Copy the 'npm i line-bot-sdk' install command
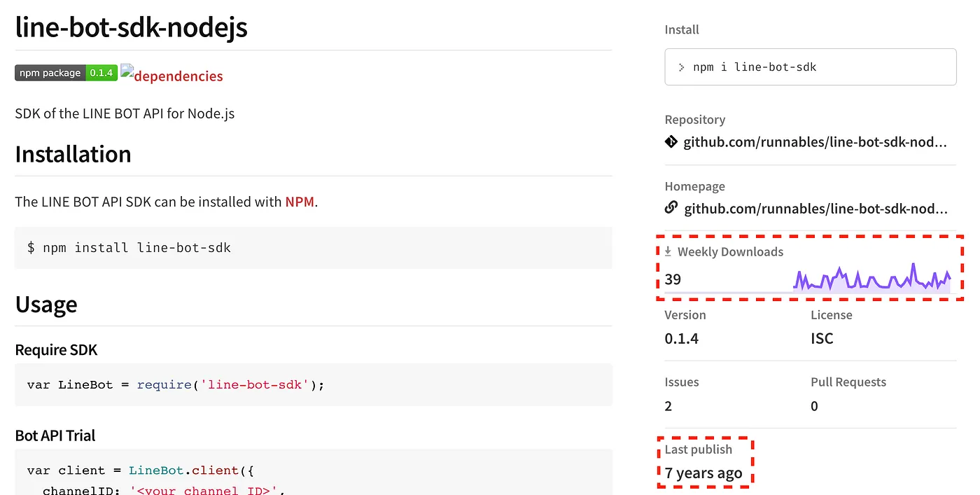Image resolution: width=980 pixels, height=495 pixels. point(811,67)
